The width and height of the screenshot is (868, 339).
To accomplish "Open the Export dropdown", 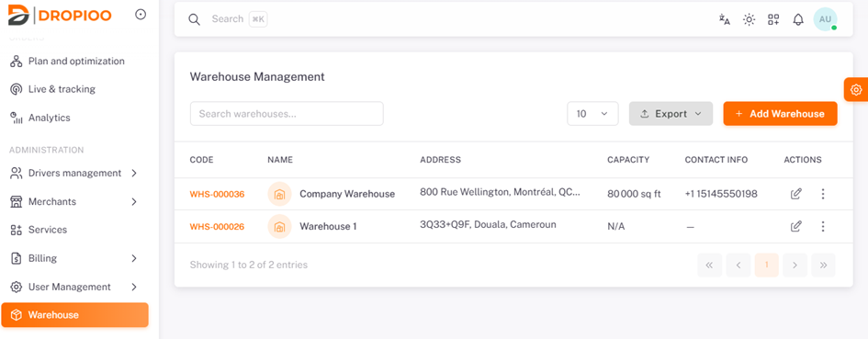I will pos(671,114).
